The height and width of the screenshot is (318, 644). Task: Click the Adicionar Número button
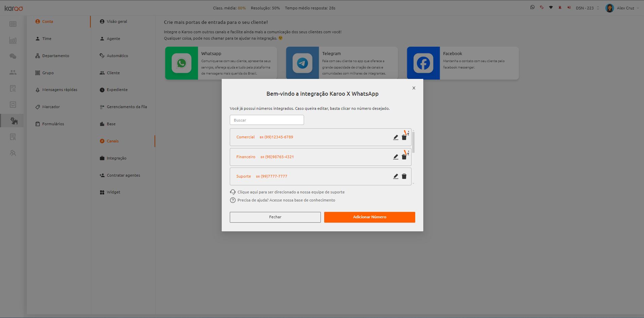tap(370, 217)
